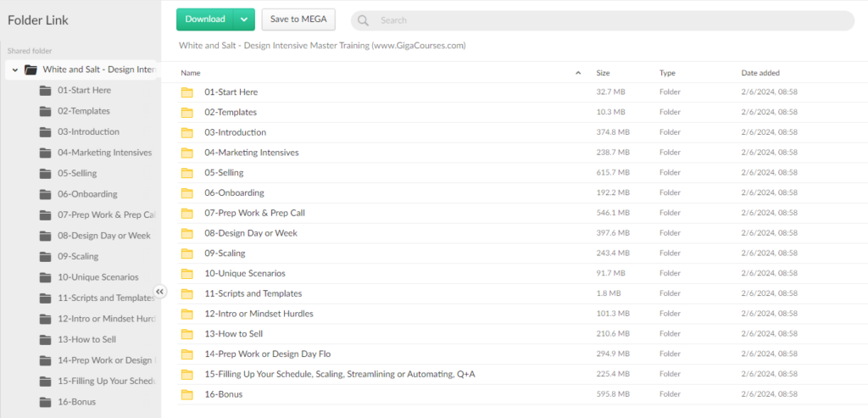Collapse the sidebar with double-chevron button
868x418 pixels.
point(160,292)
